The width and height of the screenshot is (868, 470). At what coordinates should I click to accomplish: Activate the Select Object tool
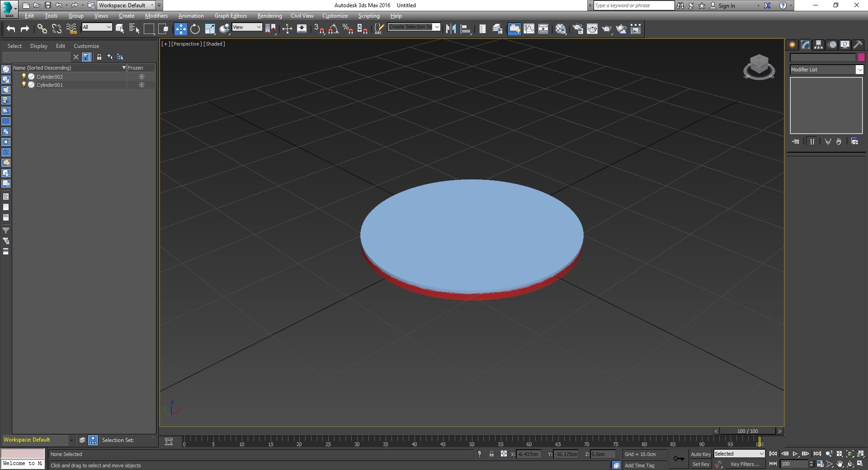[x=120, y=29]
